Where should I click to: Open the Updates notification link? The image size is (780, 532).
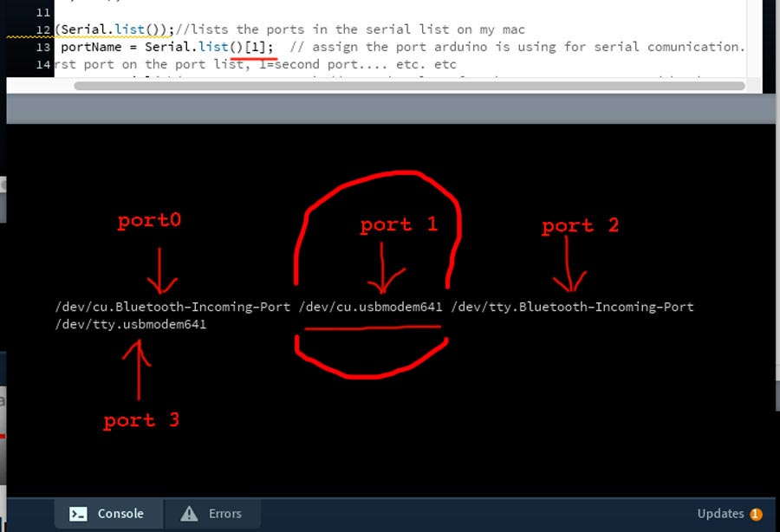[720, 514]
